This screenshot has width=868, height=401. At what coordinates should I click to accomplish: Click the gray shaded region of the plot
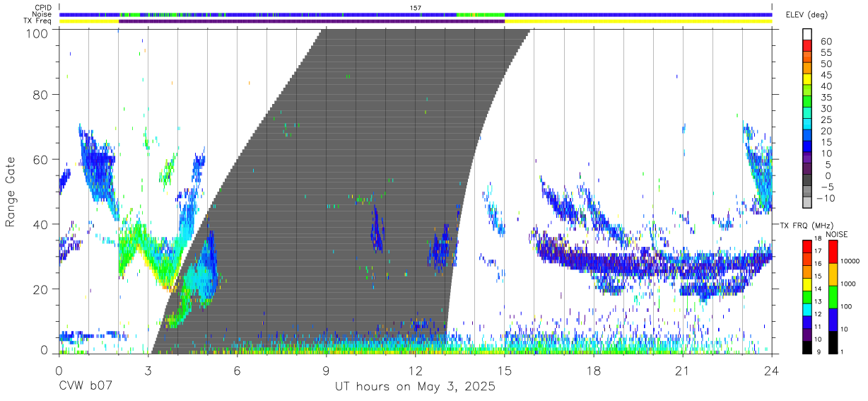pos(339,191)
